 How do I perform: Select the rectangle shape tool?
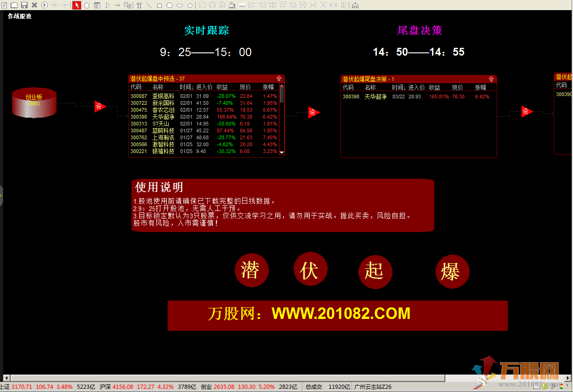coord(159,5)
